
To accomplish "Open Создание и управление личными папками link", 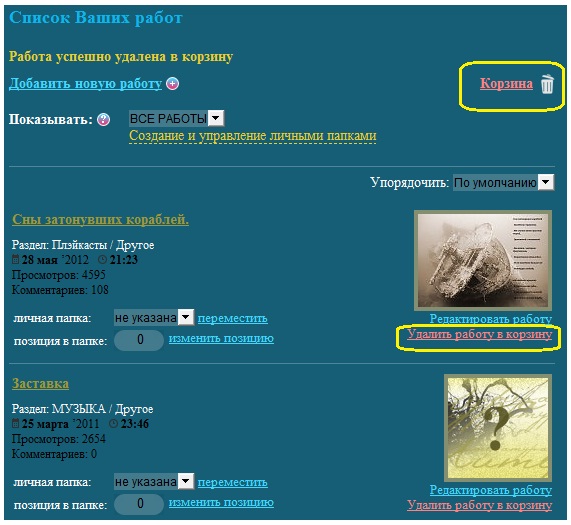I will (253, 136).
